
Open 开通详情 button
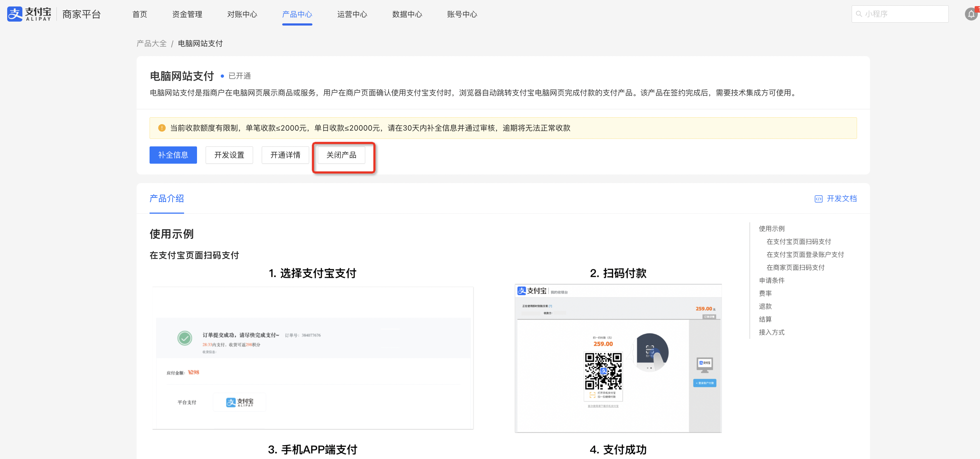pos(285,155)
